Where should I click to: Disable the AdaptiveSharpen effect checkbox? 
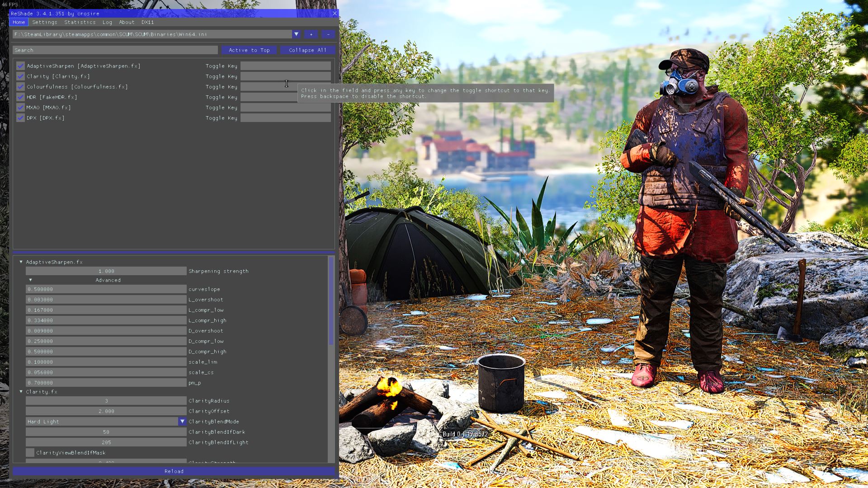[20, 66]
